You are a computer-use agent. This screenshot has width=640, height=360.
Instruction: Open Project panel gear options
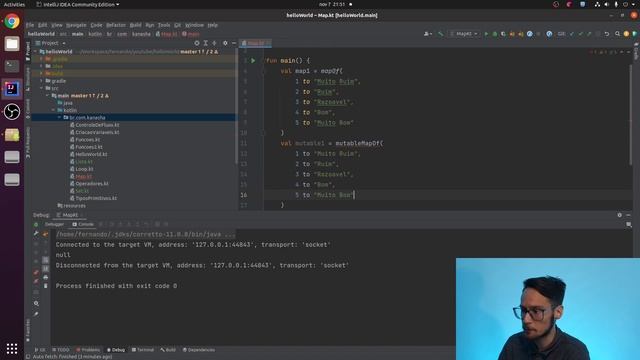coord(225,43)
